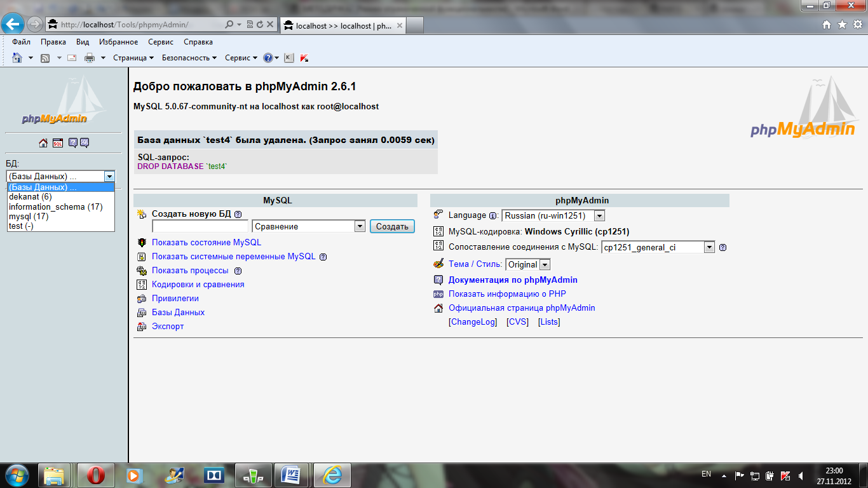This screenshot has height=488, width=868.
Task: Collapse the БД database dropdown arrow
Action: coord(109,176)
